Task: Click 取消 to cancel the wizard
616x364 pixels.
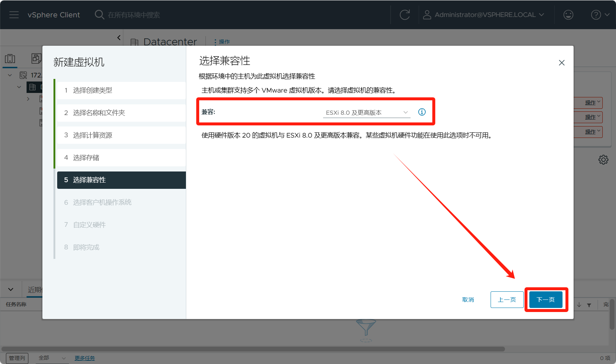Action: point(468,299)
